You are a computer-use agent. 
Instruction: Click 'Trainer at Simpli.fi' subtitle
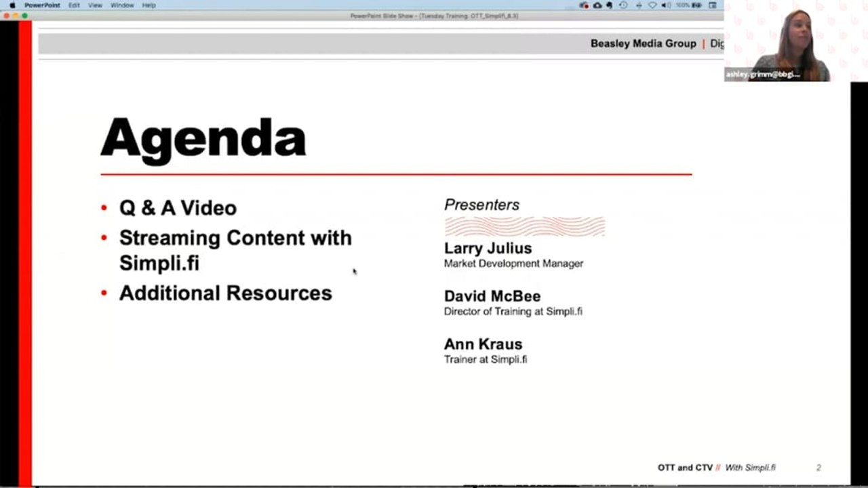point(486,359)
